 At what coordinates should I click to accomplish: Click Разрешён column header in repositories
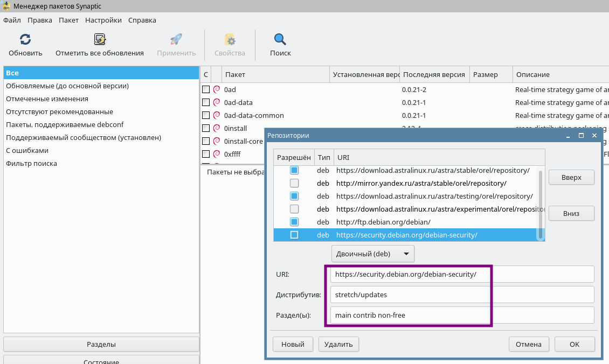294,158
